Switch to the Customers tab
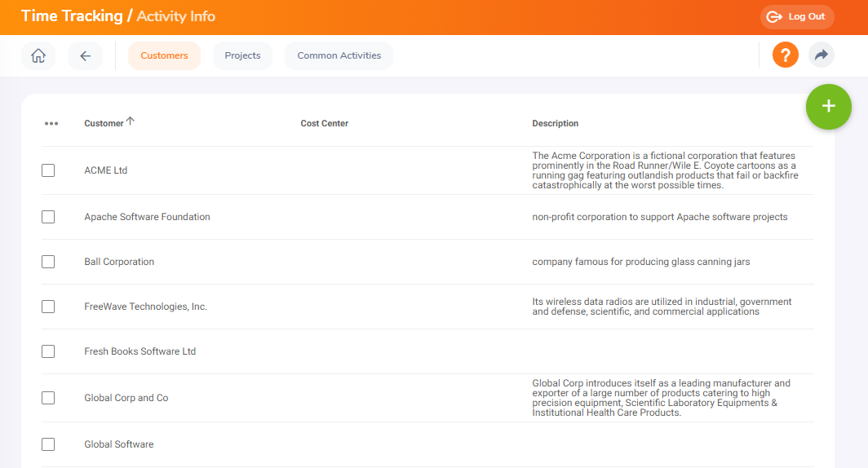The width and height of the screenshot is (868, 468). coord(164,55)
